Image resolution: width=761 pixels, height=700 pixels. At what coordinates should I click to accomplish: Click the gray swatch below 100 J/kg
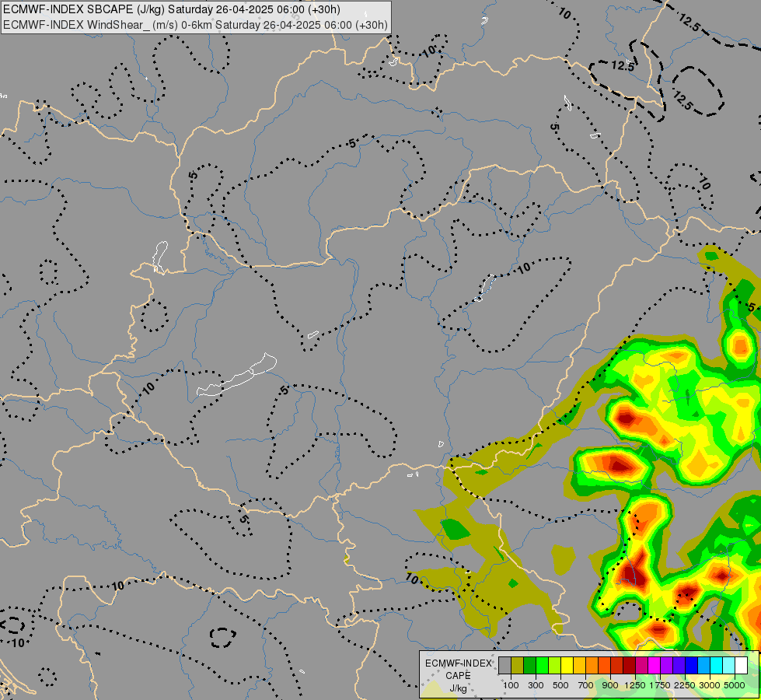tap(504, 666)
